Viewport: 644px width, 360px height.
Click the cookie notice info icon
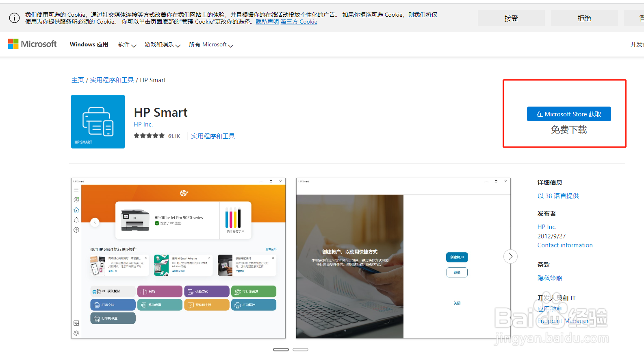[14, 18]
